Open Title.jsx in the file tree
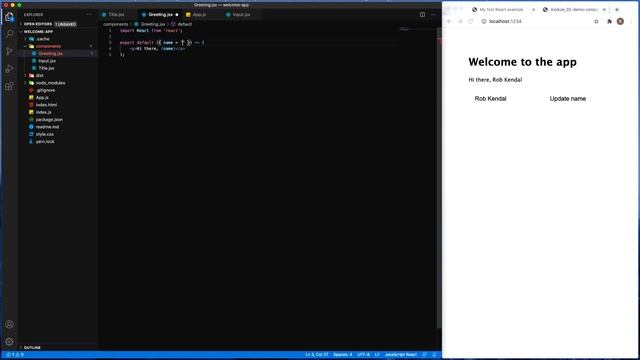This screenshot has height=360, width=640. 46,68
